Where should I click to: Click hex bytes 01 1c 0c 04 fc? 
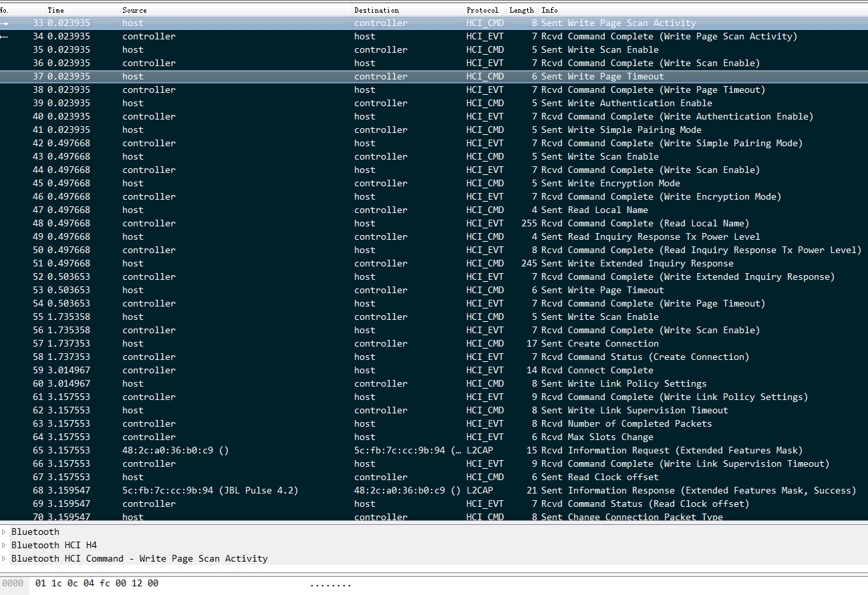tap(73, 584)
